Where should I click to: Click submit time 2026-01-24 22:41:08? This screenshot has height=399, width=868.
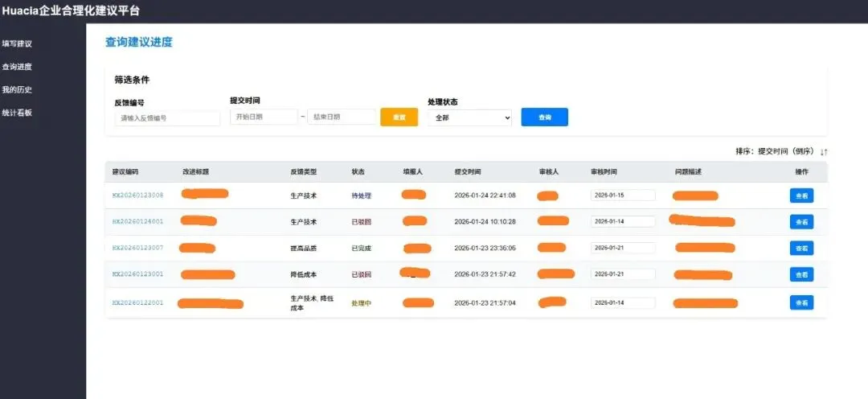coord(485,195)
